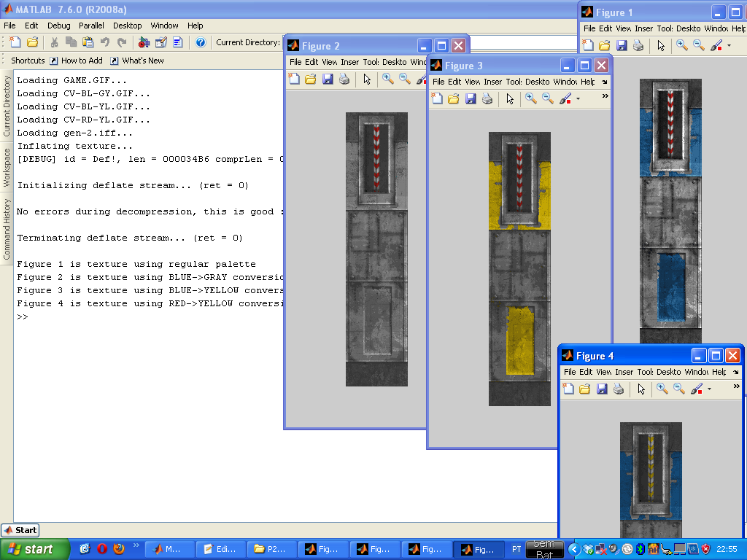This screenshot has width=747, height=560.
Task: Click the blue Help question mark icon
Action: 201,42
